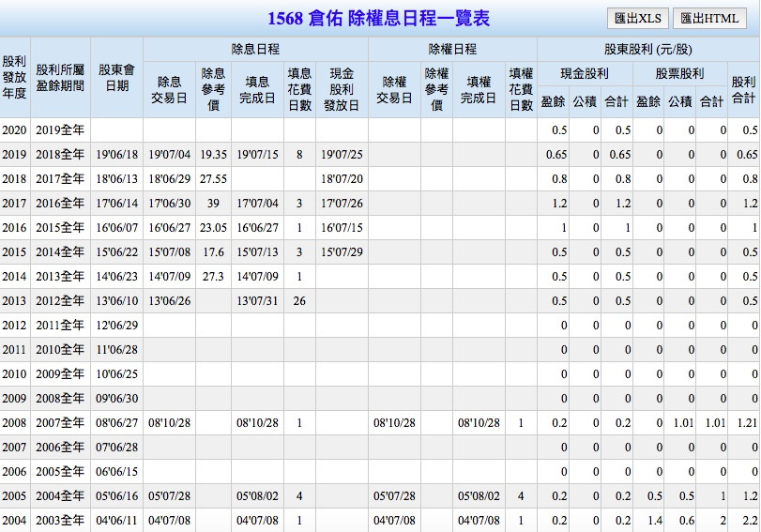This screenshot has height=532, width=761.
Task: Click the 現金股利發放日 column header
Action: pos(343,89)
